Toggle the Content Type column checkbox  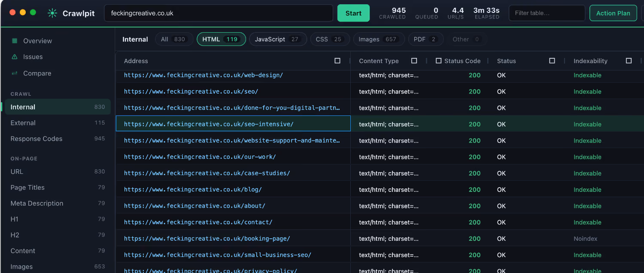(x=414, y=61)
